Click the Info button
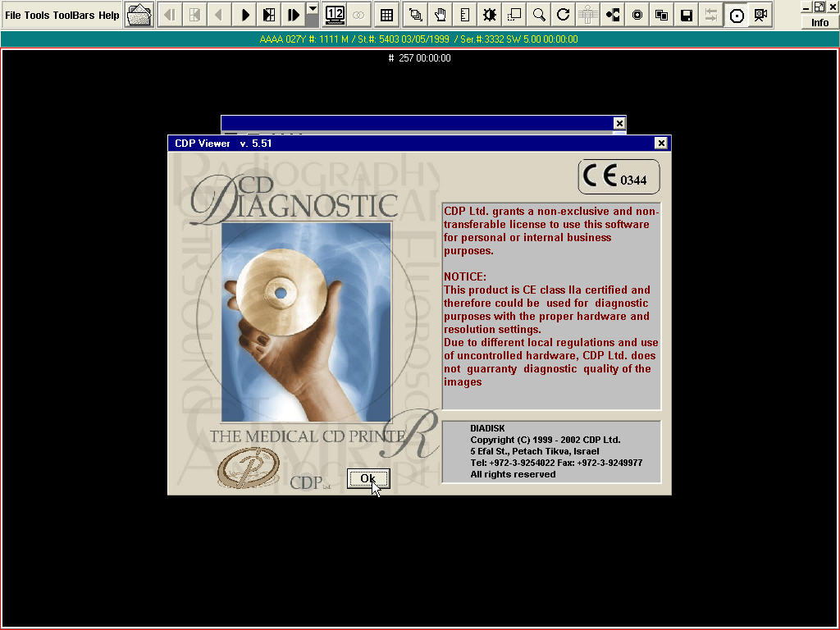The image size is (840, 630). tap(819, 22)
